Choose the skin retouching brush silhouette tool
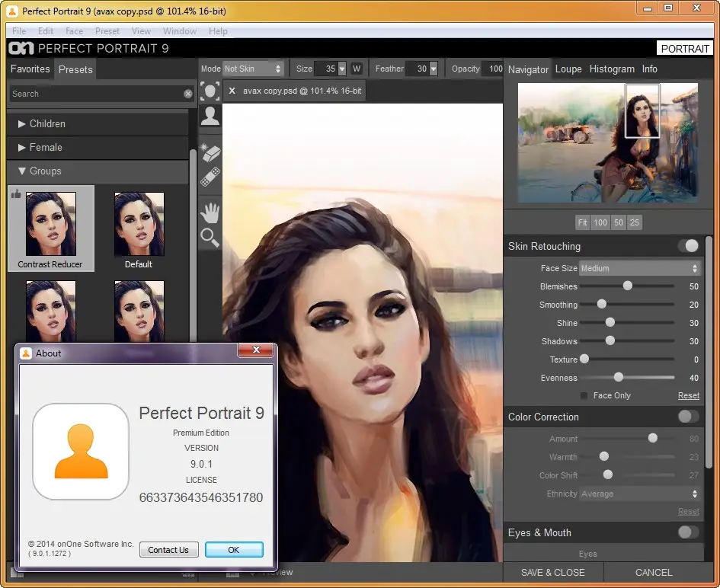Screen dimensions: 720x588 tap(210, 116)
